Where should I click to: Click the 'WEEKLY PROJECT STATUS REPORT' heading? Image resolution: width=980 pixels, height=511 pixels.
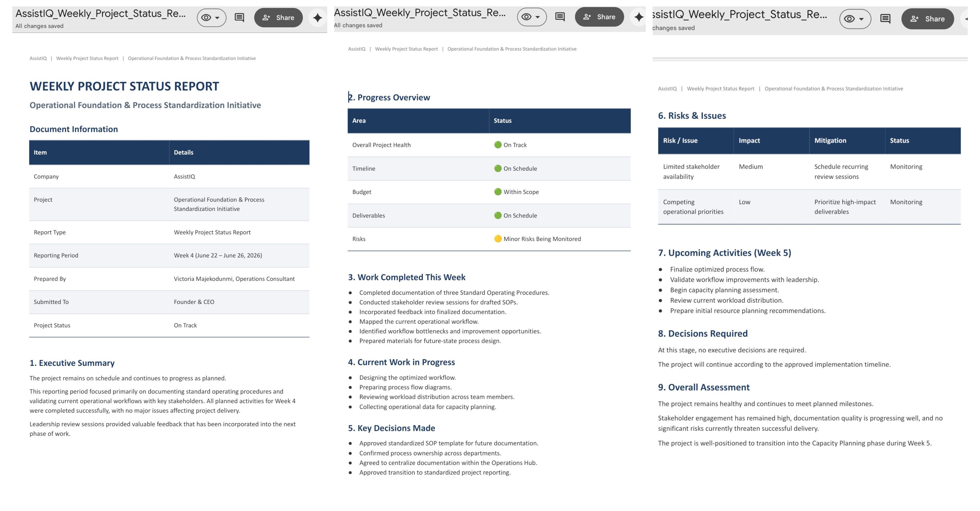tap(124, 86)
